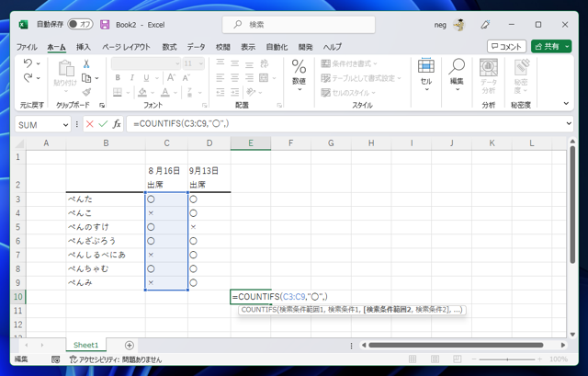Open the クリップボード dialog launcher

102,106
